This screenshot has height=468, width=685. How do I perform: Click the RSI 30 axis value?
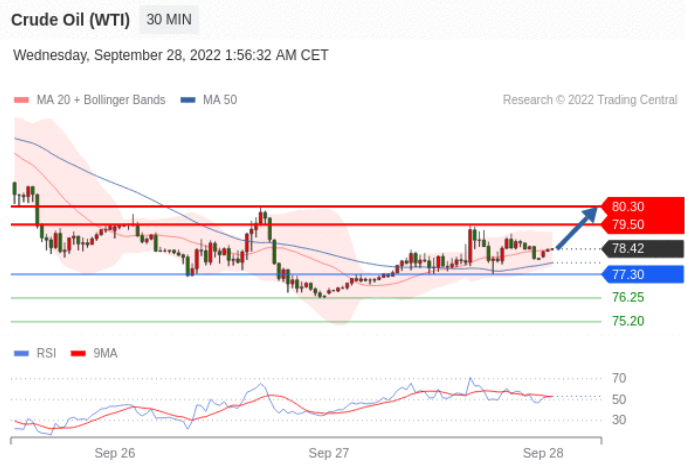coord(619,420)
